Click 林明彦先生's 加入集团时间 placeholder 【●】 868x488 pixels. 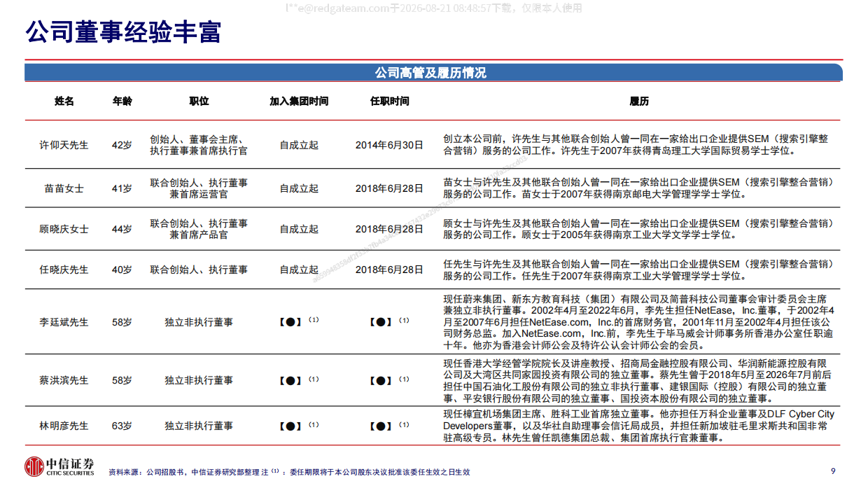pos(290,426)
